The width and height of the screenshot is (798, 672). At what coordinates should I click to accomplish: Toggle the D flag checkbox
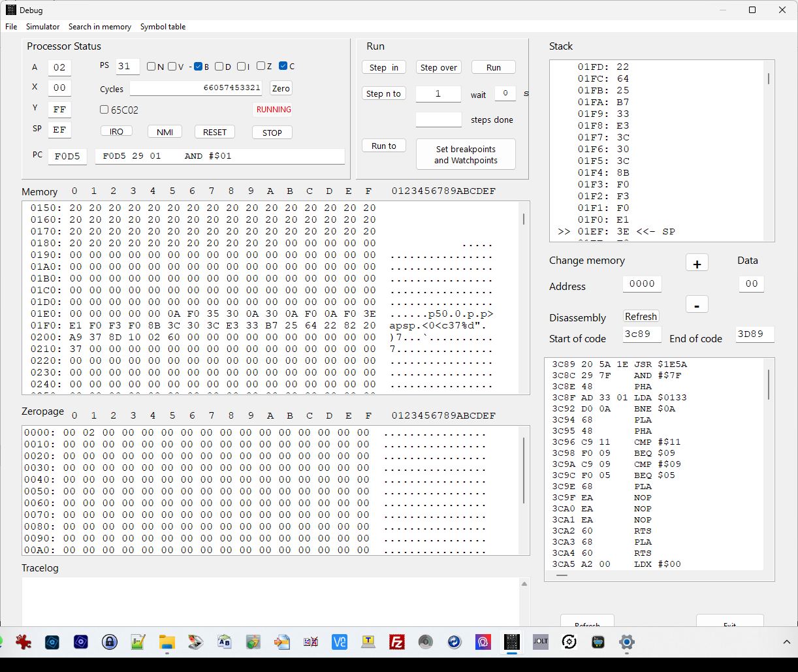pyautogui.click(x=219, y=66)
